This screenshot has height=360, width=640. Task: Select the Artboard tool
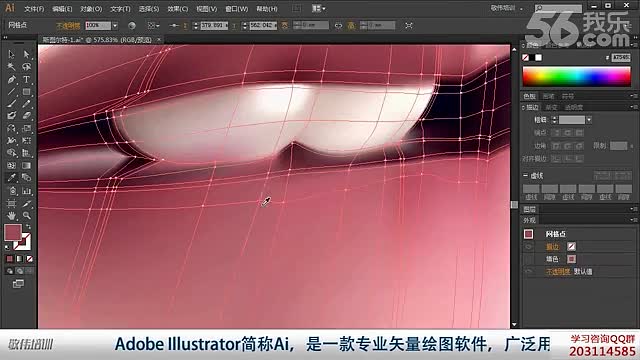11,203
